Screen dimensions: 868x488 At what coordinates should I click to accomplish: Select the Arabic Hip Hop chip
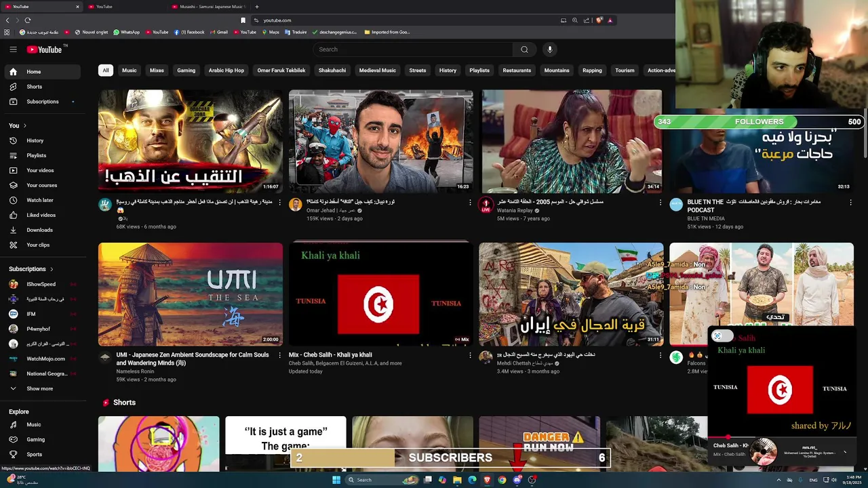[x=226, y=70]
